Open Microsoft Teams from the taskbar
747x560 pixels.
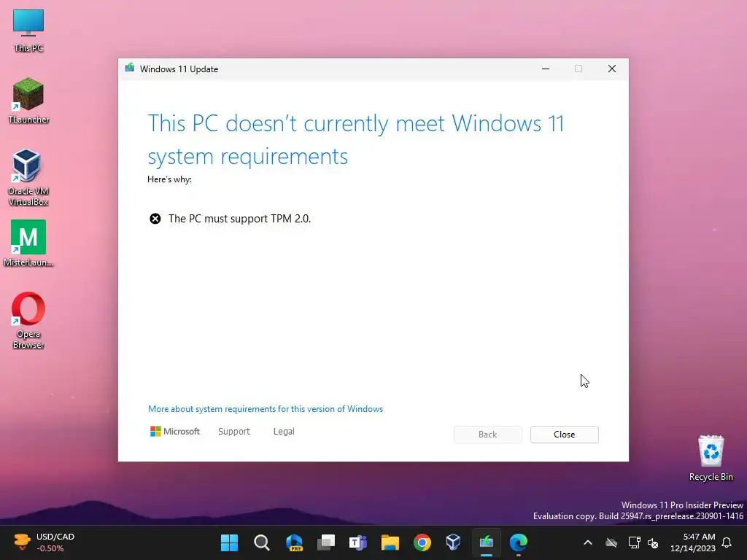[357, 542]
